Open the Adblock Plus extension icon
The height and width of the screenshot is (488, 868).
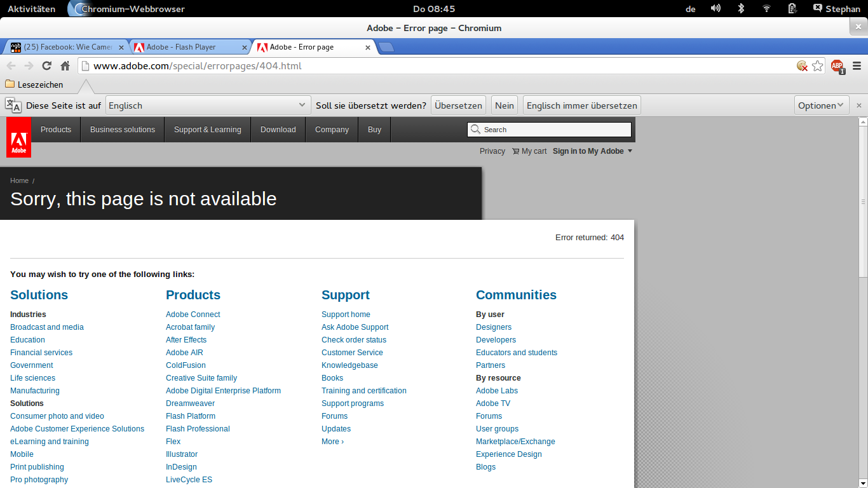[837, 66]
